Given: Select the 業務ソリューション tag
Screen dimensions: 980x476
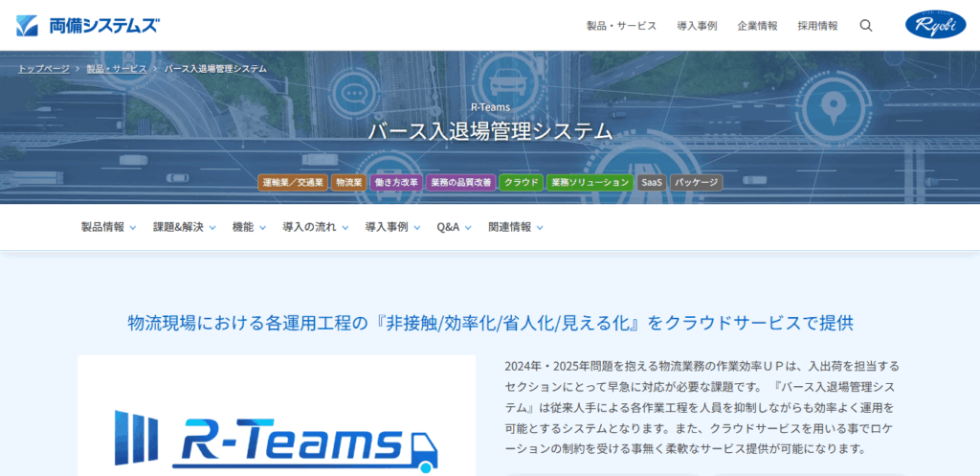Looking at the screenshot, I should coord(590,183).
